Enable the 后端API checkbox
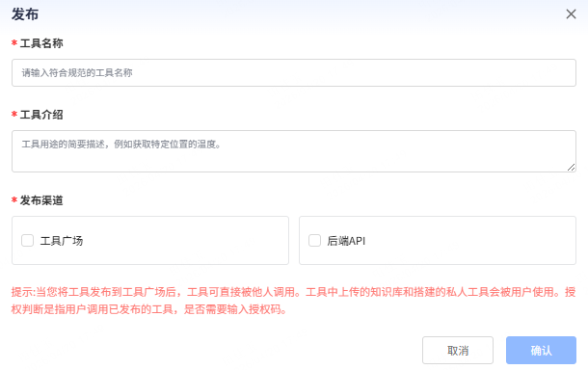The height and width of the screenshot is (370, 588). 314,240
